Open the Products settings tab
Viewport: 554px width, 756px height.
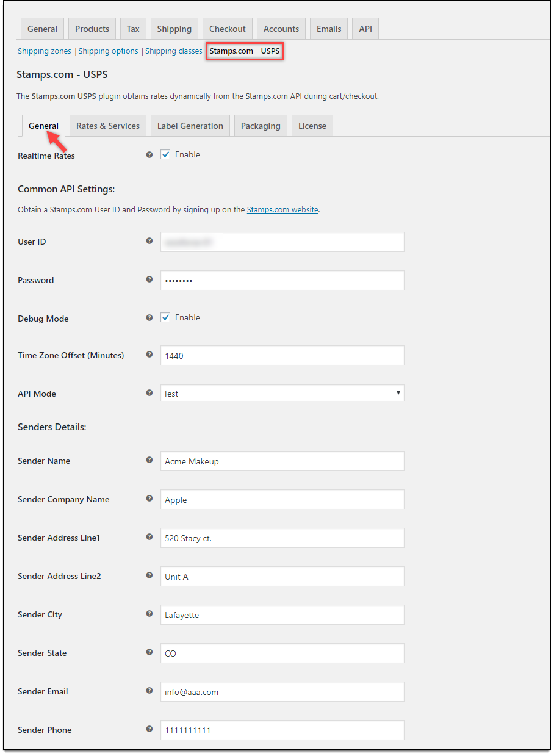pos(92,29)
